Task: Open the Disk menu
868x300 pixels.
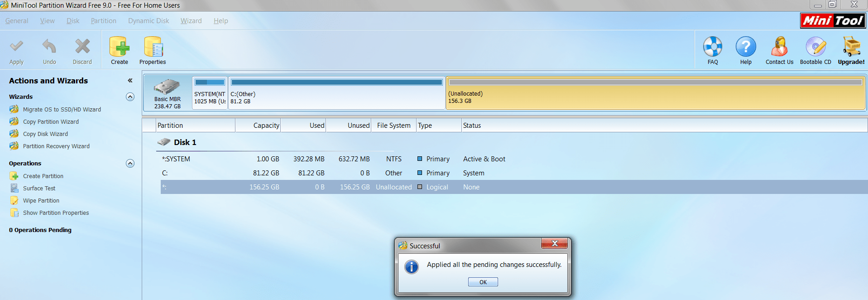Action: pyautogui.click(x=72, y=21)
